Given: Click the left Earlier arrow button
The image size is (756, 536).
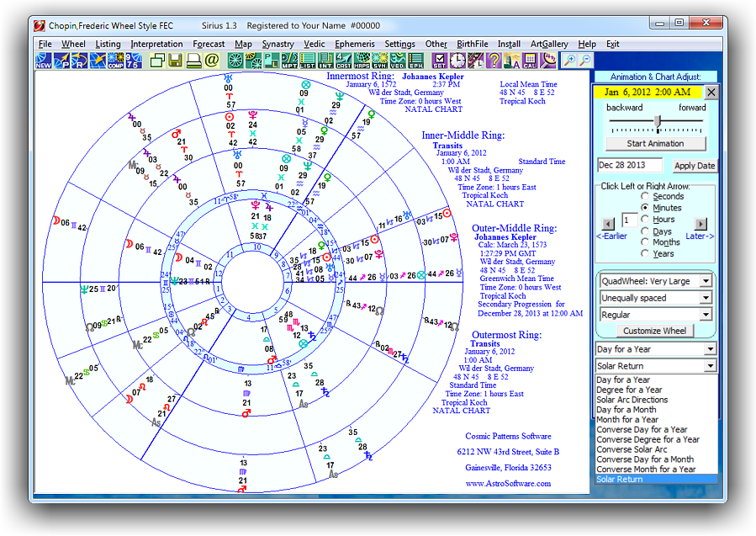Looking at the screenshot, I should [609, 224].
